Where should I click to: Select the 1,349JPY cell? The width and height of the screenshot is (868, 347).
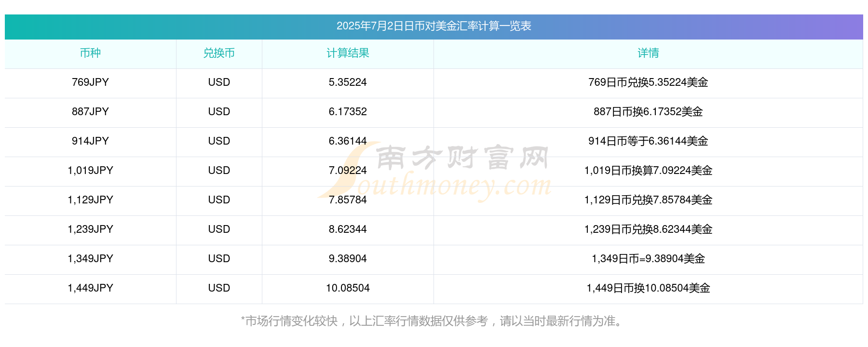90,259
